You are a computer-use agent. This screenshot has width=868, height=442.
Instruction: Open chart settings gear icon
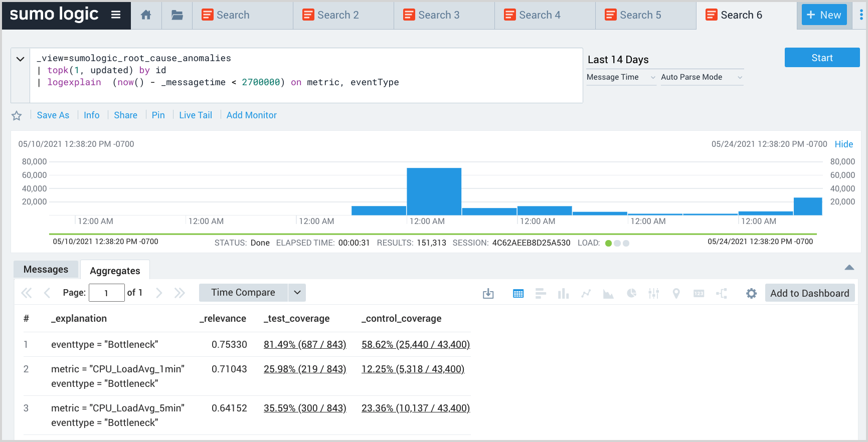(751, 294)
